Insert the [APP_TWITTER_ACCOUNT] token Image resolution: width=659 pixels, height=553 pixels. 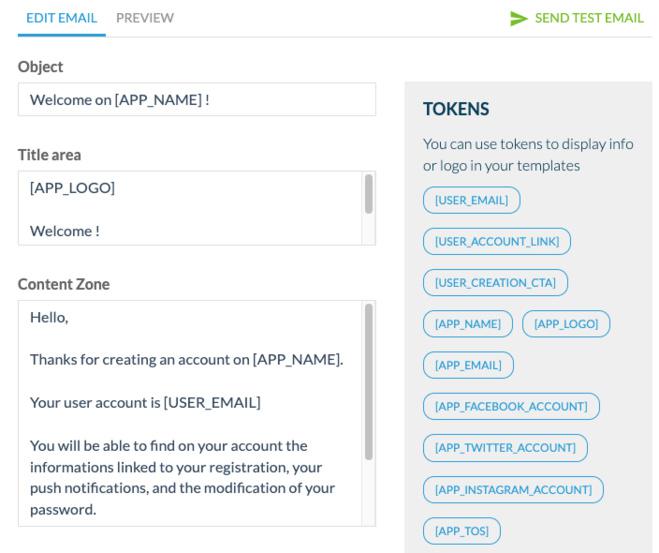pyautogui.click(x=505, y=447)
